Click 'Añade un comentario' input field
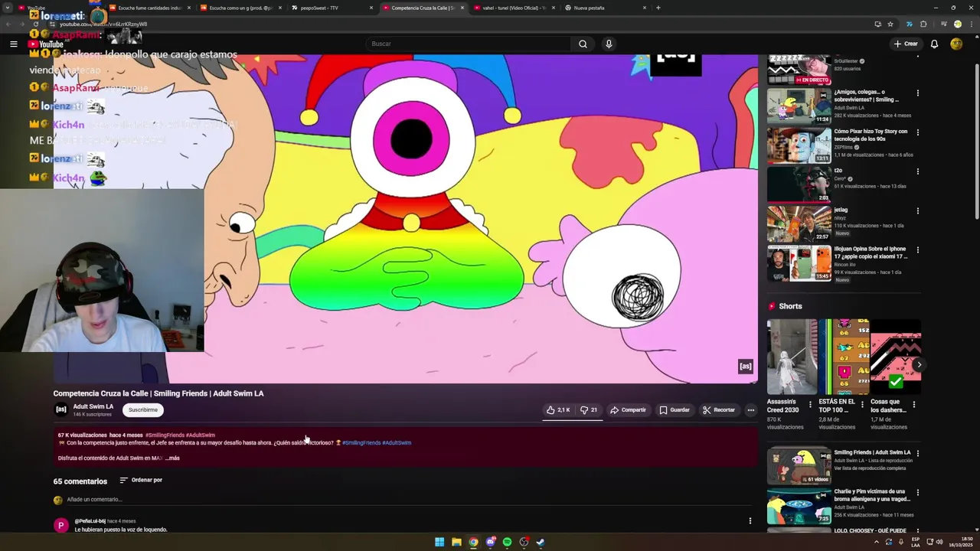This screenshot has width=980, height=551. 407,500
